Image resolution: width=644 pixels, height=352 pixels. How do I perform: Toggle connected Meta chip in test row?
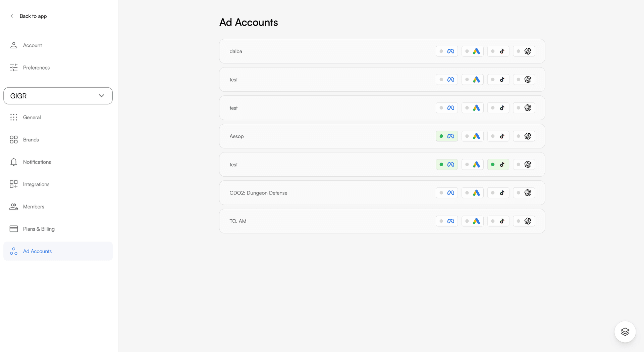click(447, 165)
